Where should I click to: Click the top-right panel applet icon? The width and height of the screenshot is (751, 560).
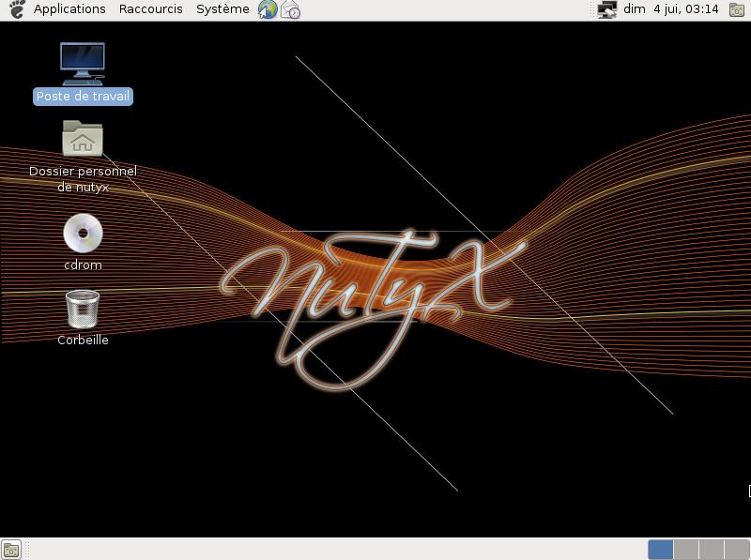point(737,9)
